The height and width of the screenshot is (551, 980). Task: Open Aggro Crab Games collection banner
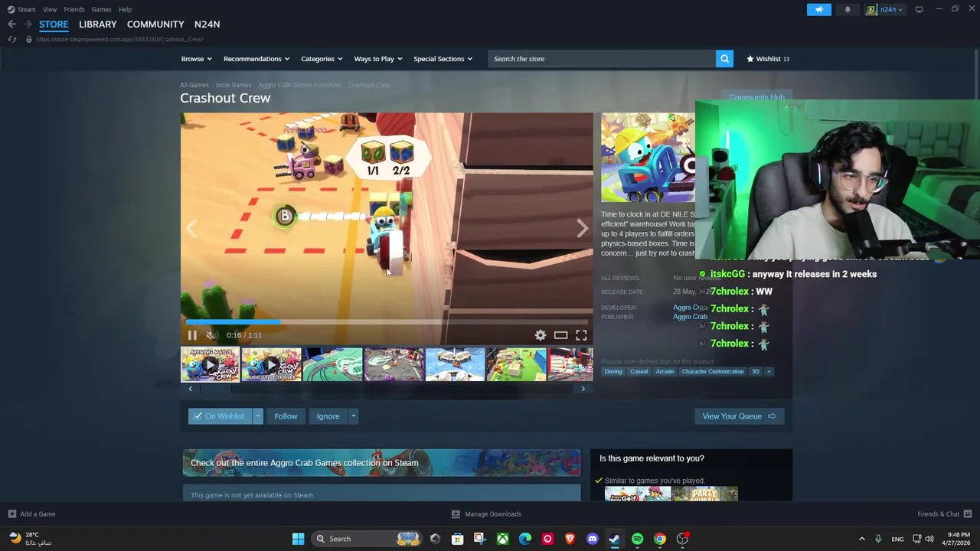381,463
